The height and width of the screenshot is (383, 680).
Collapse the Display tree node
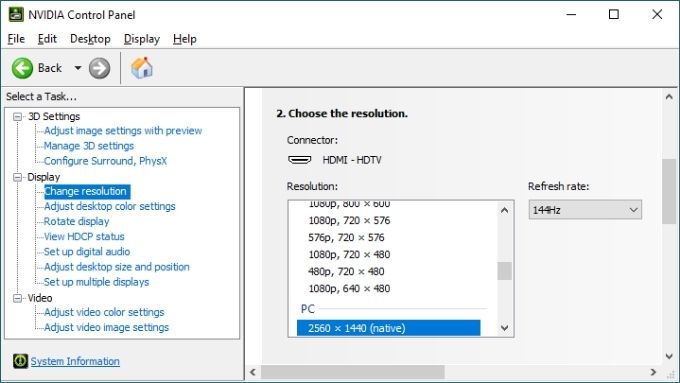click(x=17, y=177)
